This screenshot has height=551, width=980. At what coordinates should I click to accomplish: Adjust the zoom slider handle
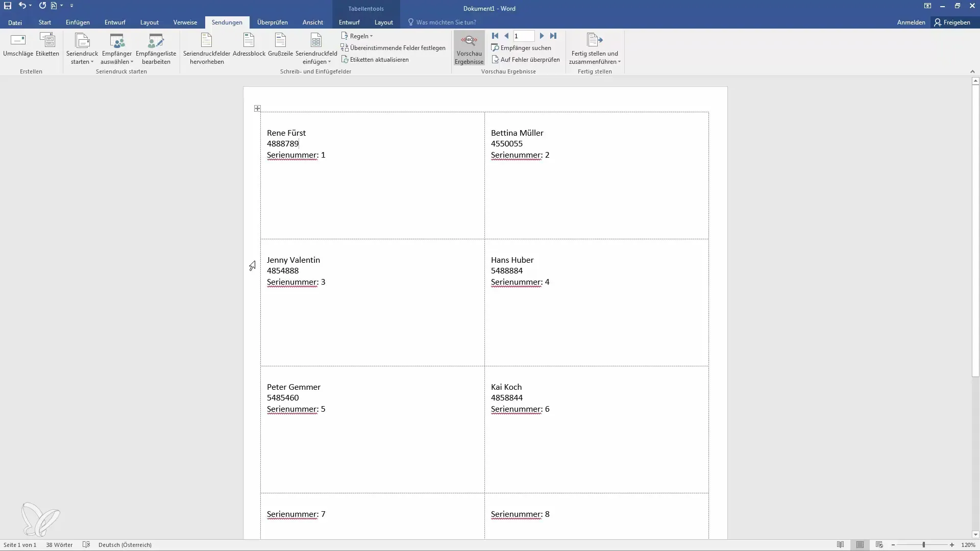point(923,545)
